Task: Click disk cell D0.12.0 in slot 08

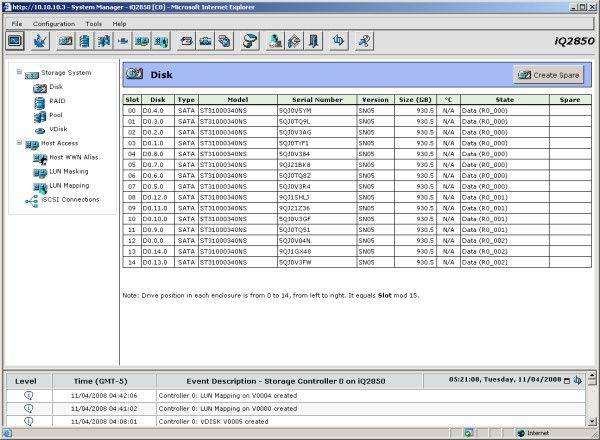Action: 158,197
